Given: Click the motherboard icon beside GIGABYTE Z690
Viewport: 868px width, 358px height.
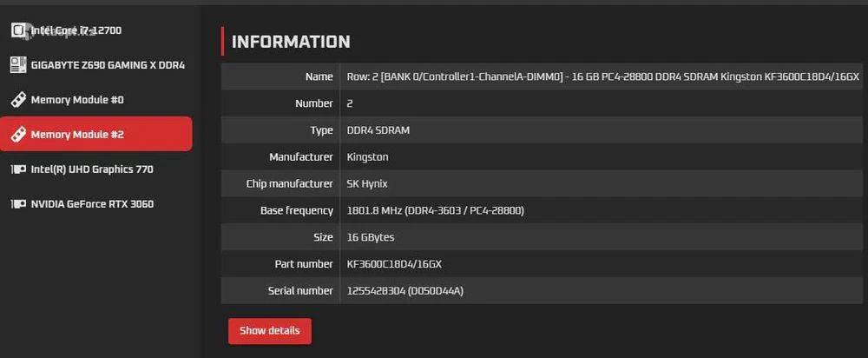Looking at the screenshot, I should [x=17, y=65].
